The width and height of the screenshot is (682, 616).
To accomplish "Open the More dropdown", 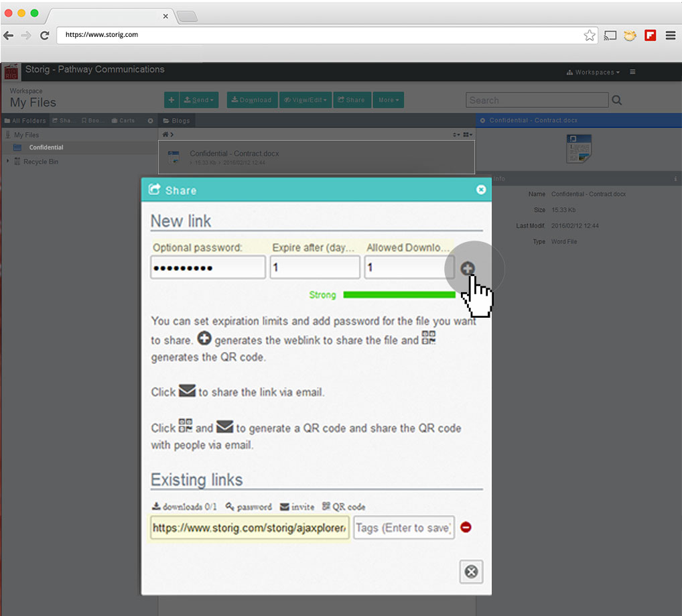I will 389,100.
